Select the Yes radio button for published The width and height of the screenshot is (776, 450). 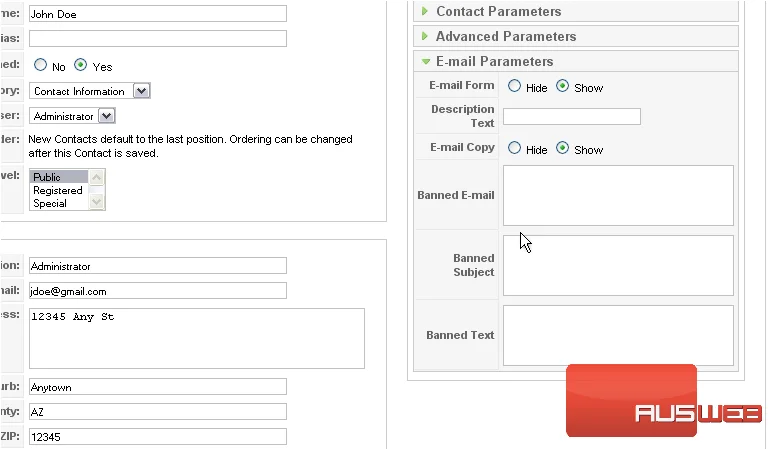click(80, 65)
